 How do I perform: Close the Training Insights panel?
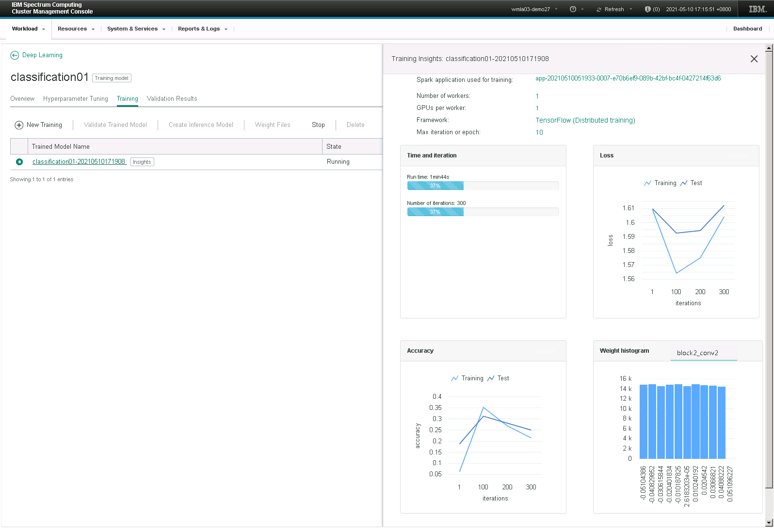point(754,59)
